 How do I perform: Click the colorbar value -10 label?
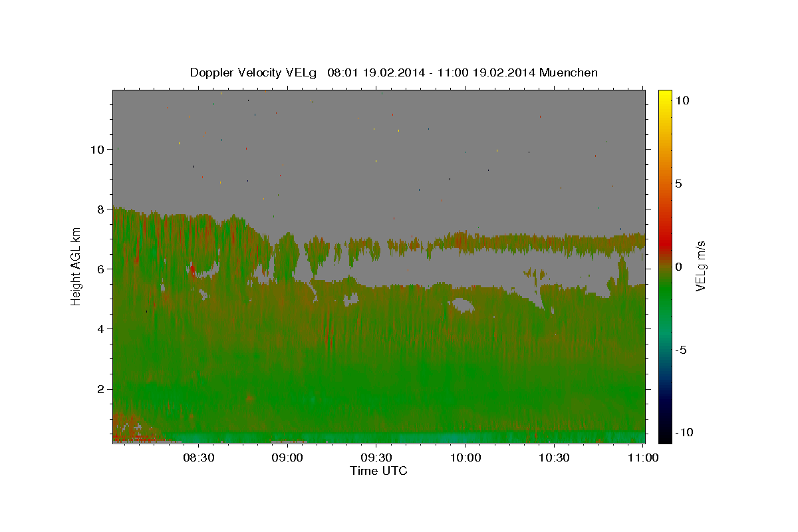point(684,433)
